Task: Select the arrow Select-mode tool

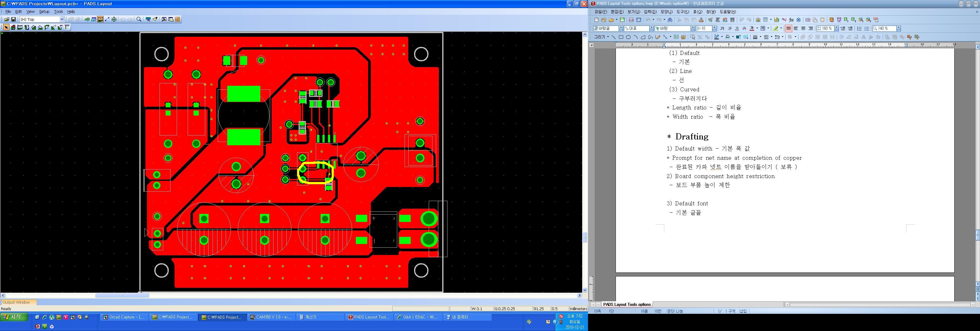Action: (6, 27)
